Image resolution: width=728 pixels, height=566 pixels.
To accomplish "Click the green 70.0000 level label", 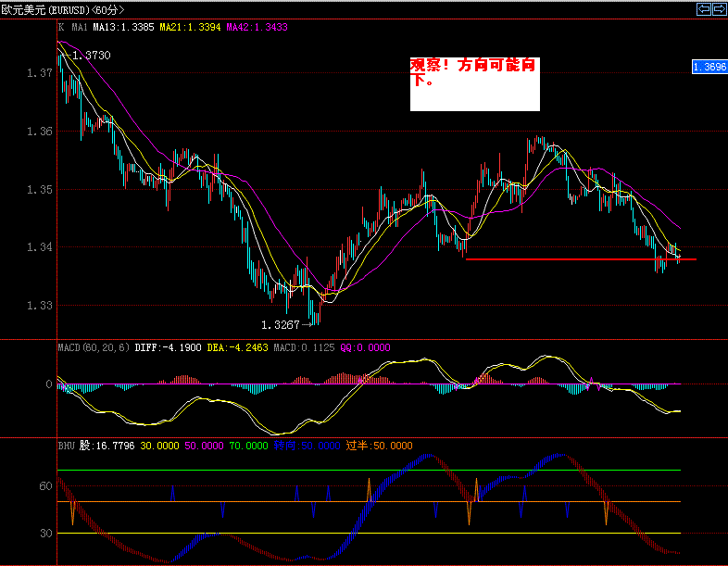I will (x=249, y=446).
